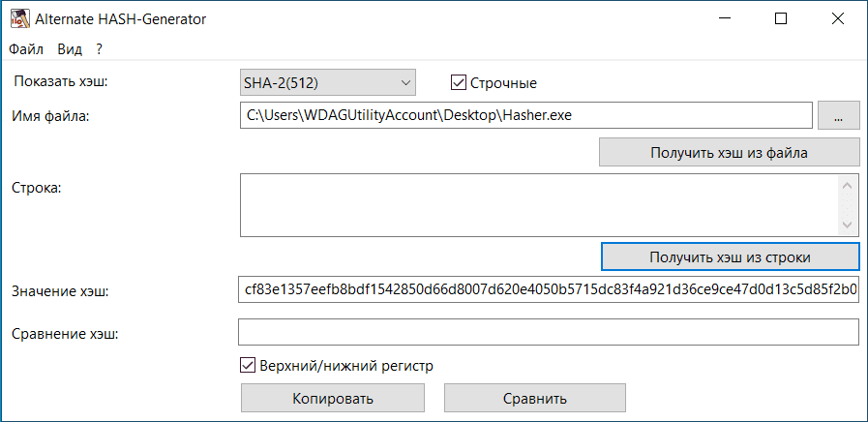Click the Сравнение хэш input field
The height and width of the screenshot is (422, 868).
click(x=548, y=333)
